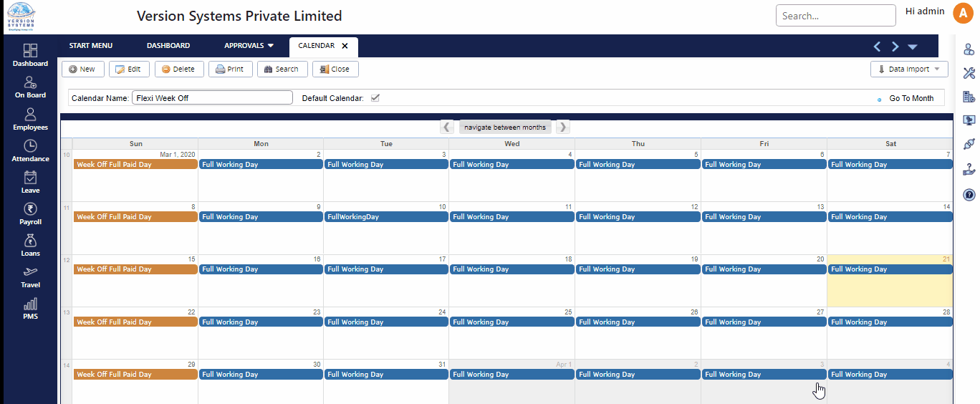Switch to the Start Menu tab
Image resolution: width=980 pixels, height=404 pixels.
91,46
